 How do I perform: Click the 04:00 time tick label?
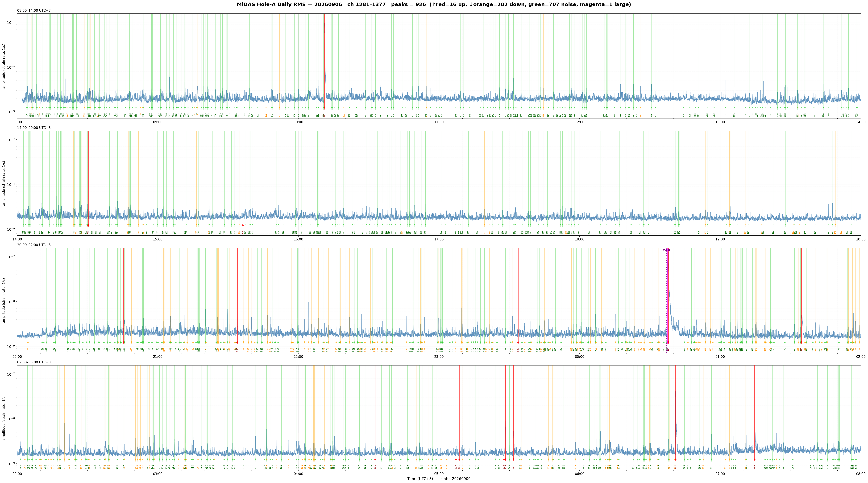tap(298, 474)
